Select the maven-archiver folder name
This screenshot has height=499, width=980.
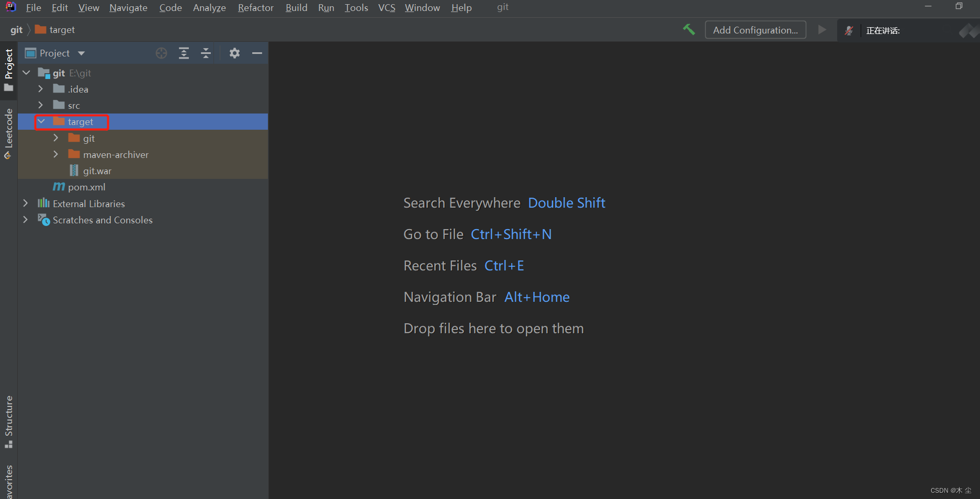[x=116, y=154]
